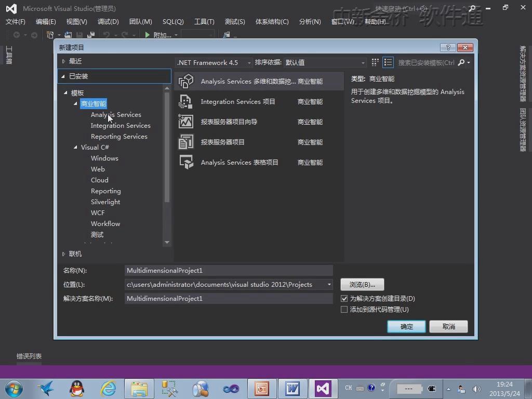Select the 报表服务器项目向导 template icon

tap(186, 122)
